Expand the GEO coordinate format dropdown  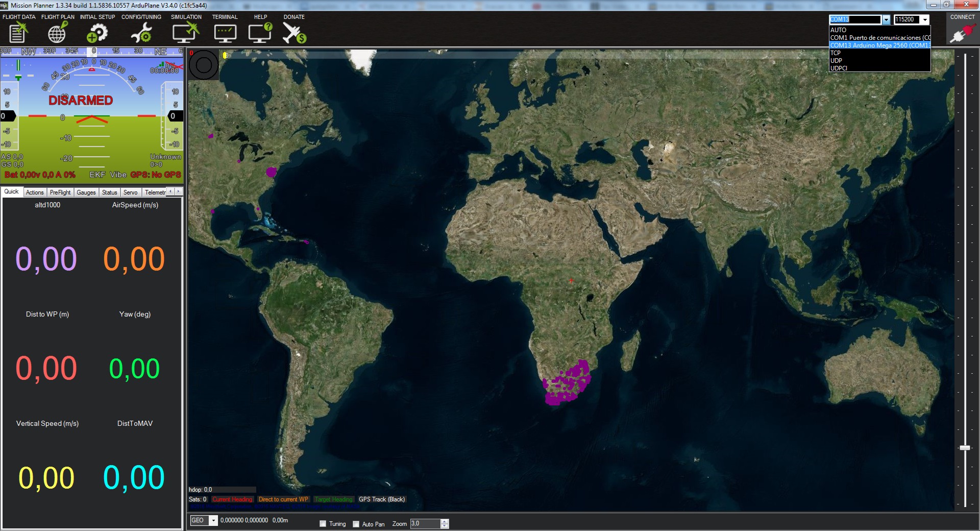pyautogui.click(x=213, y=520)
